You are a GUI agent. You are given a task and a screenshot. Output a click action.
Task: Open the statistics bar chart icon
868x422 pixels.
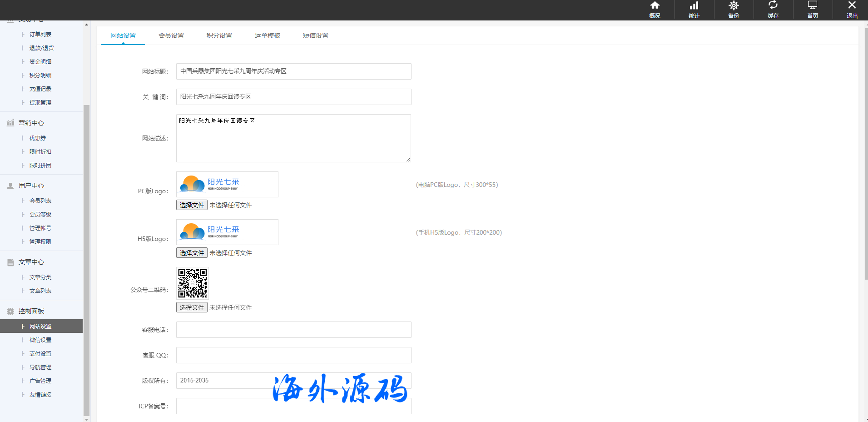tap(694, 6)
